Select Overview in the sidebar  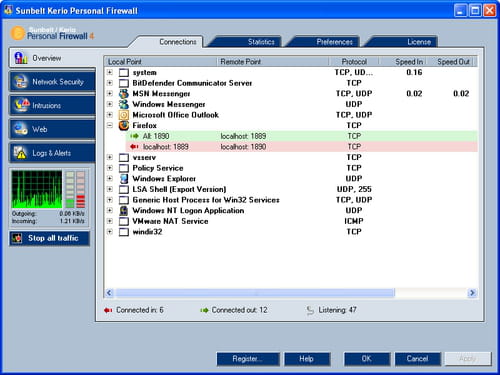(52, 58)
